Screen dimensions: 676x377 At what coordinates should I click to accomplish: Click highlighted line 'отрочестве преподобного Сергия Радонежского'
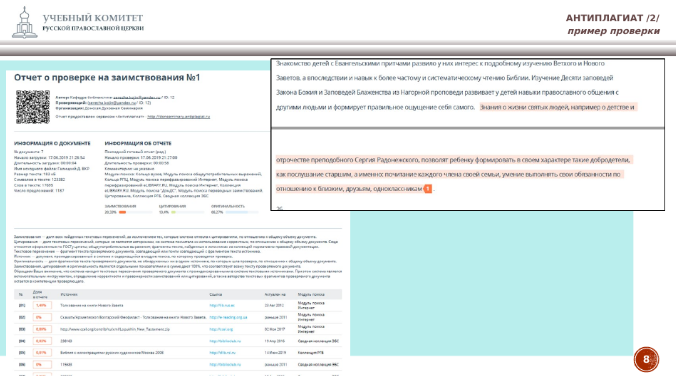tap(454, 160)
